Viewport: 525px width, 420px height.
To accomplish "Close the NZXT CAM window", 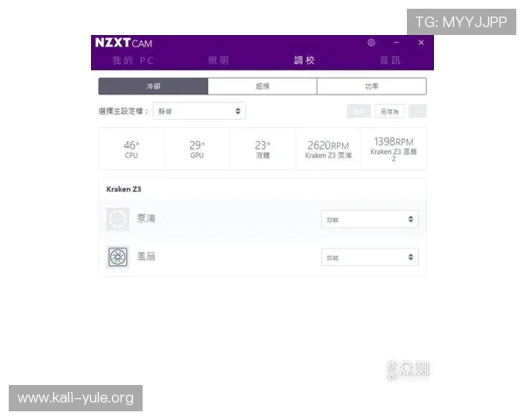I will coord(421,43).
